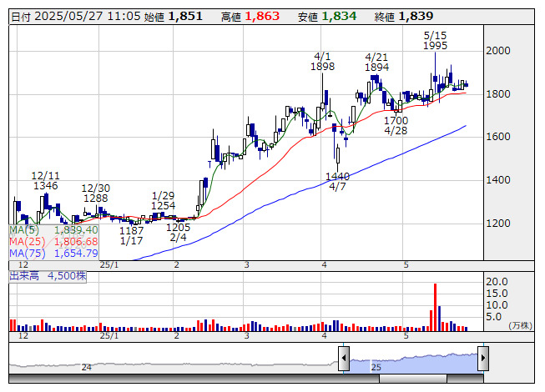The height and width of the screenshot is (392, 545).
Task: Click the 4/28 low marker 1700
Action: coord(396,121)
